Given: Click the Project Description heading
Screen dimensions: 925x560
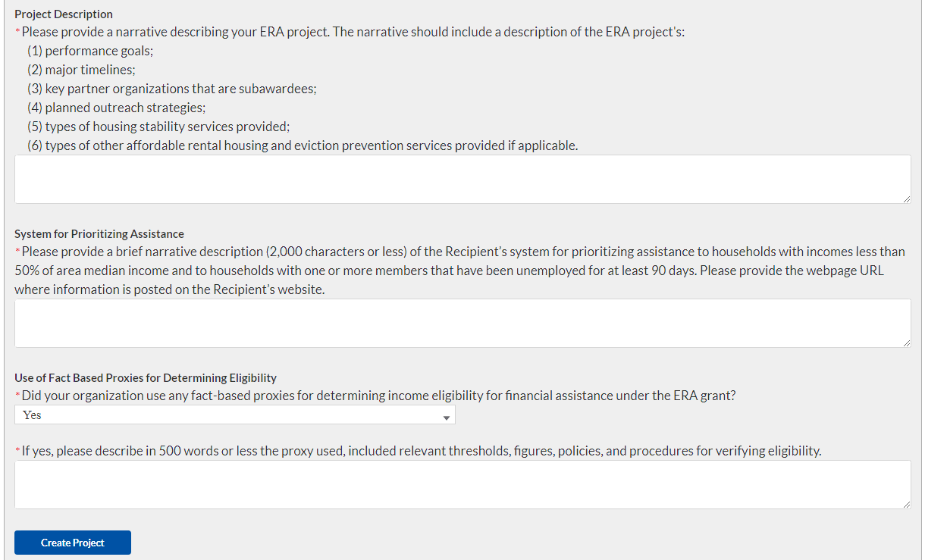Looking at the screenshot, I should (64, 14).
